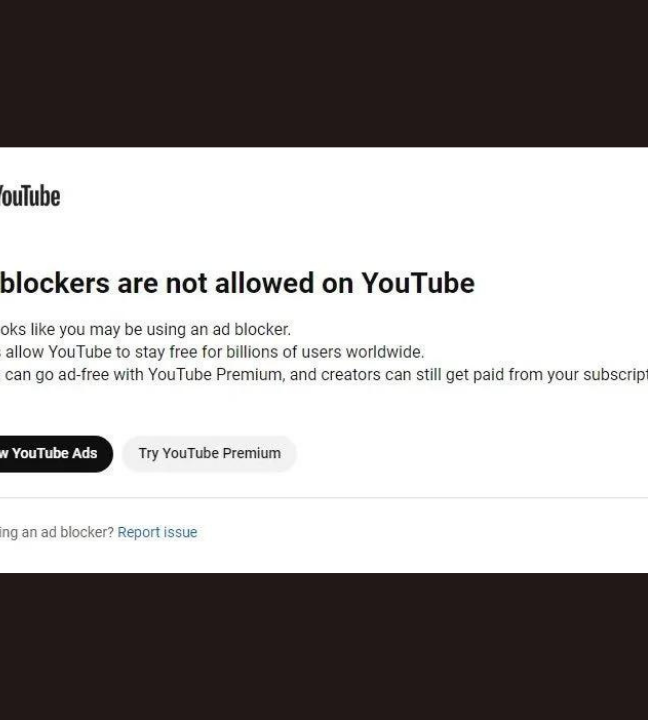
Task: Click the word 'YouTube' in the bold heading
Action: tap(418, 283)
